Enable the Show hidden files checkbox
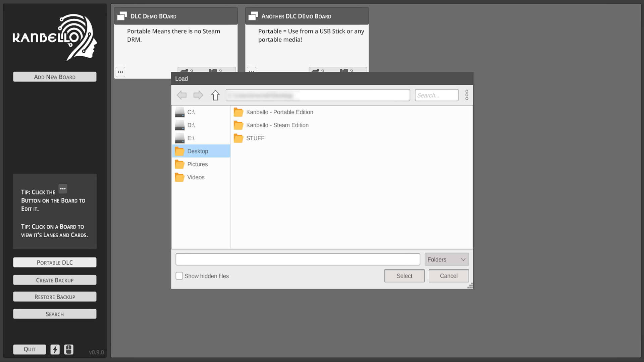Image resolution: width=644 pixels, height=362 pixels. pyautogui.click(x=179, y=276)
